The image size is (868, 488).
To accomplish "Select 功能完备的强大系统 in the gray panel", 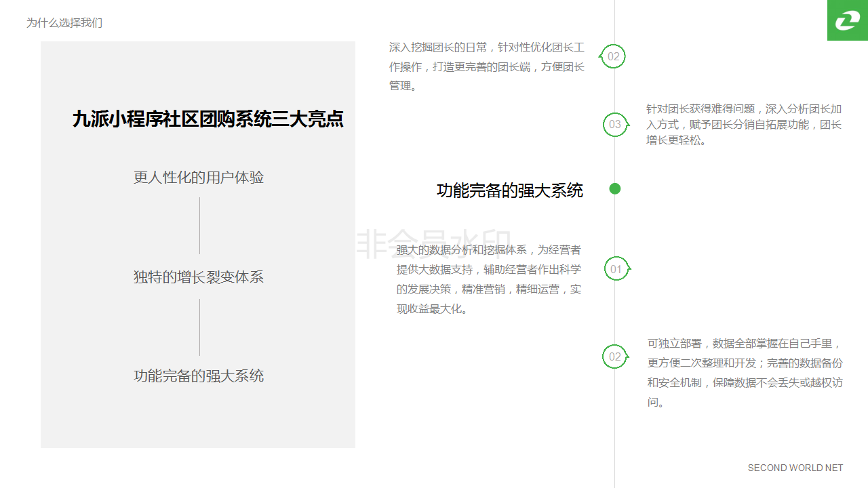I will [x=199, y=375].
